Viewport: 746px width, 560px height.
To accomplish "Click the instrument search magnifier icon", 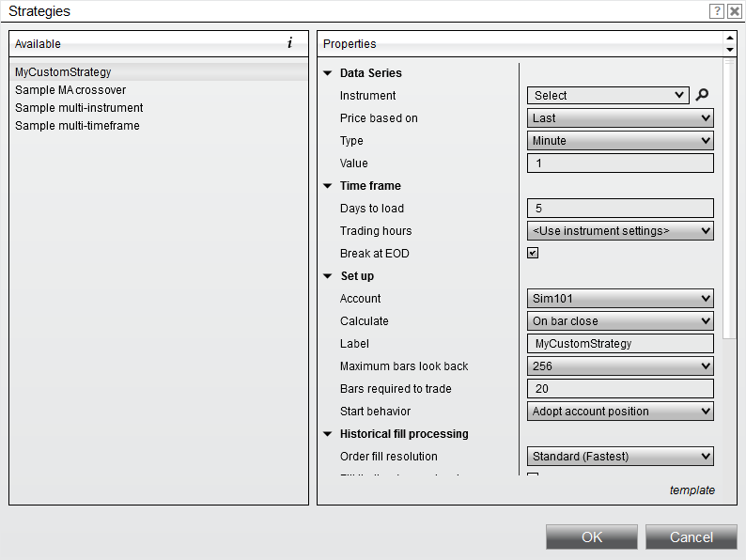I will pyautogui.click(x=702, y=95).
